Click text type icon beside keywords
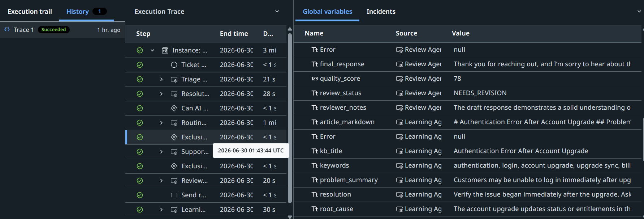Image resolution: width=644 pixels, height=219 pixels. click(x=315, y=165)
